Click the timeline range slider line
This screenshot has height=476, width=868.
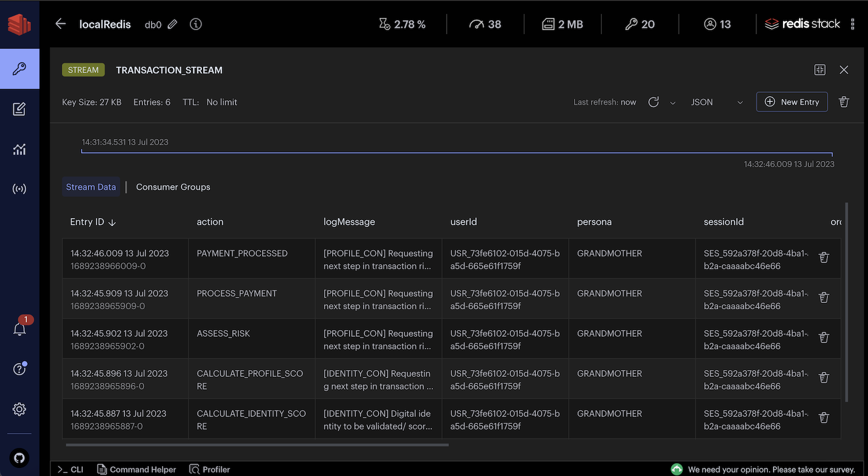pos(457,153)
